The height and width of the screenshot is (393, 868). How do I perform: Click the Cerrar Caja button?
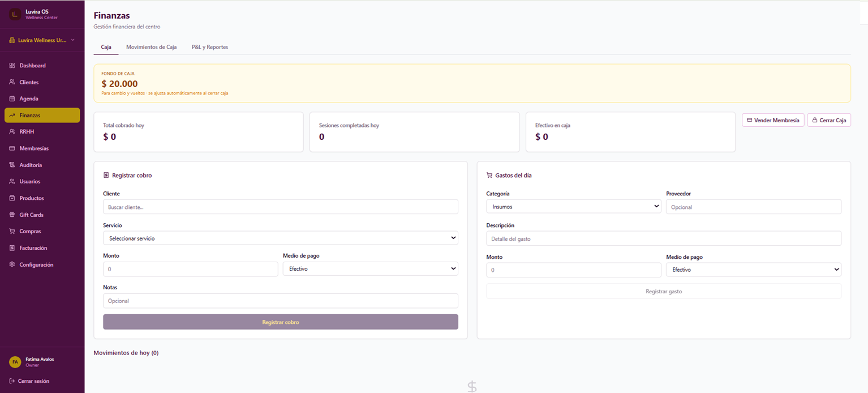(829, 120)
